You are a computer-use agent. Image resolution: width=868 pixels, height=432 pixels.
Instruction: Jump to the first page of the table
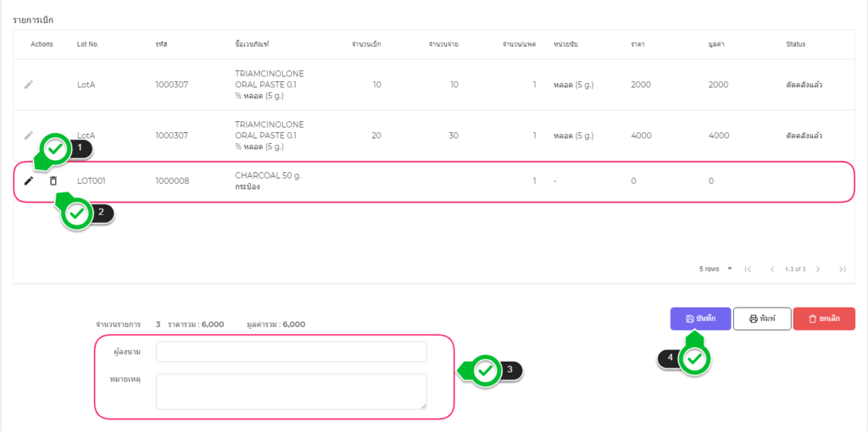point(748,269)
